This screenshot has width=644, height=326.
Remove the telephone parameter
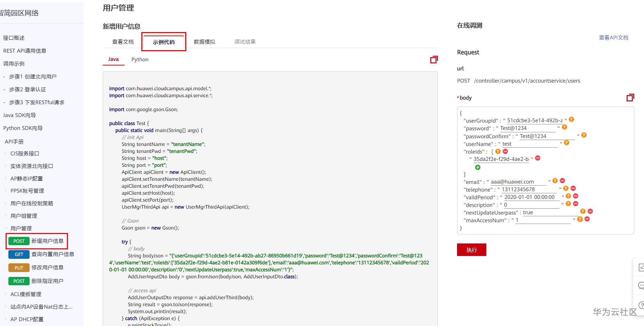(573, 188)
